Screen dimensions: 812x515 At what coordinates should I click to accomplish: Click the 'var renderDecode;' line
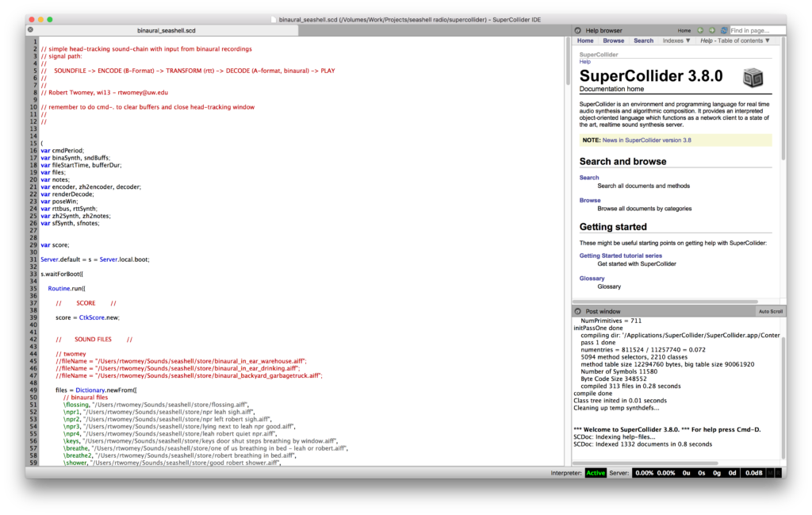click(67, 194)
